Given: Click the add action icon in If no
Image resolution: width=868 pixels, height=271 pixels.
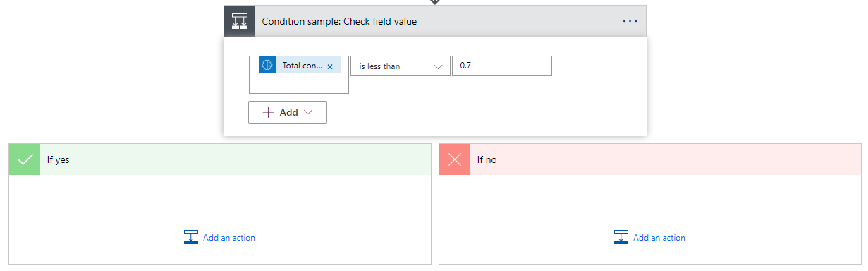Looking at the screenshot, I should pos(621,238).
